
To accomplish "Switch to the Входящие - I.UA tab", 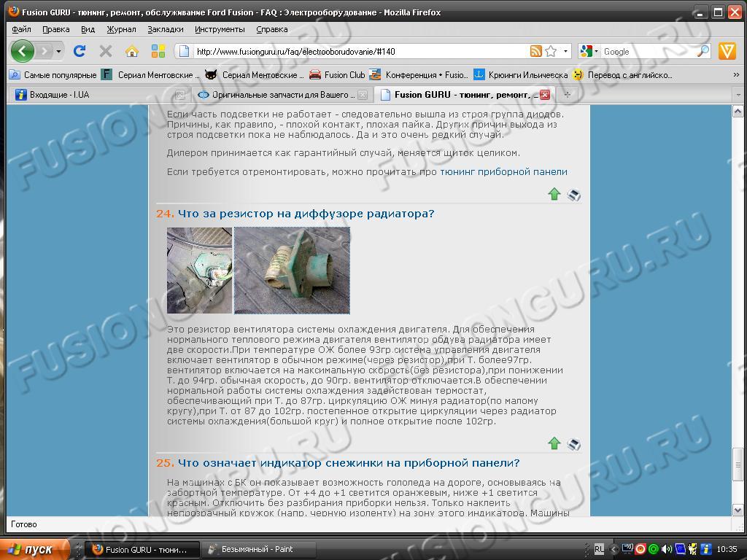I will pos(60,95).
